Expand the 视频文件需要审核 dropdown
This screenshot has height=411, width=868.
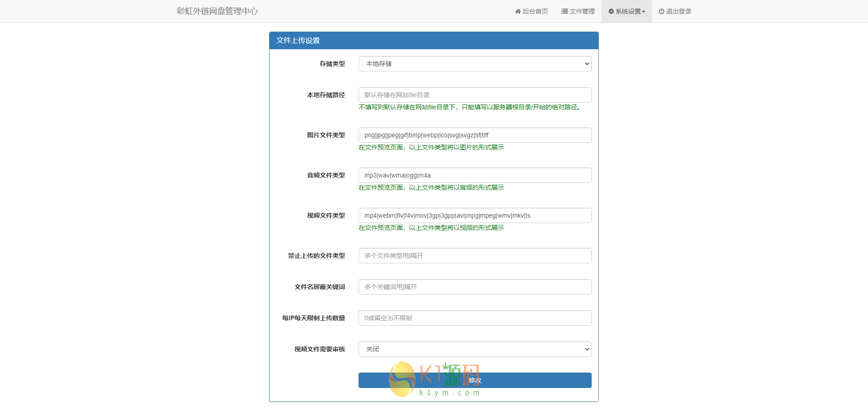pos(475,349)
